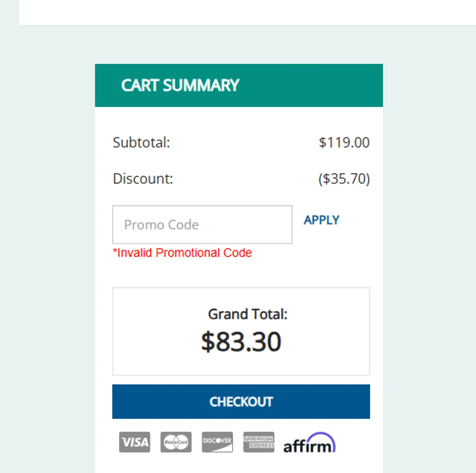Click the Discount label
476x473 pixels.
pos(143,179)
